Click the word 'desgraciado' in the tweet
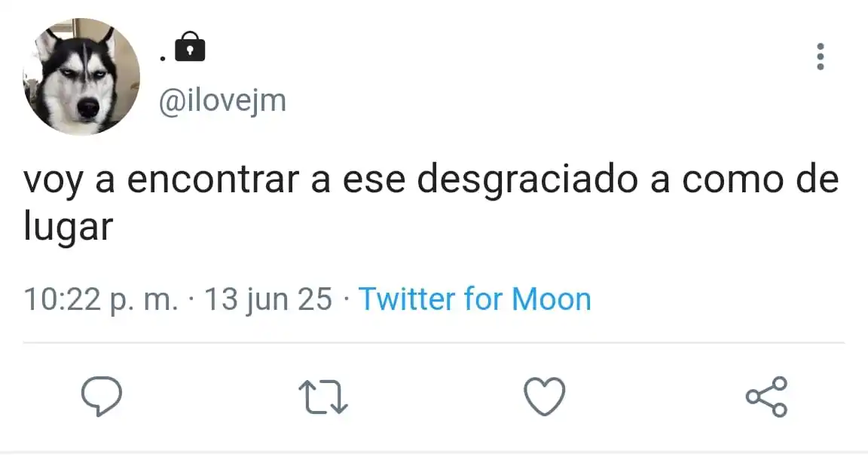 pyautogui.click(x=527, y=181)
